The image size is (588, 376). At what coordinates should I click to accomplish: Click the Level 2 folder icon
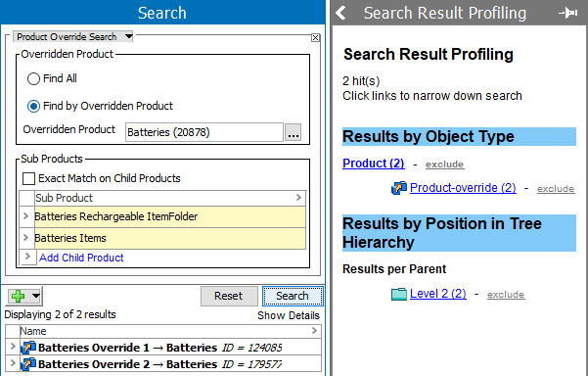tap(399, 294)
